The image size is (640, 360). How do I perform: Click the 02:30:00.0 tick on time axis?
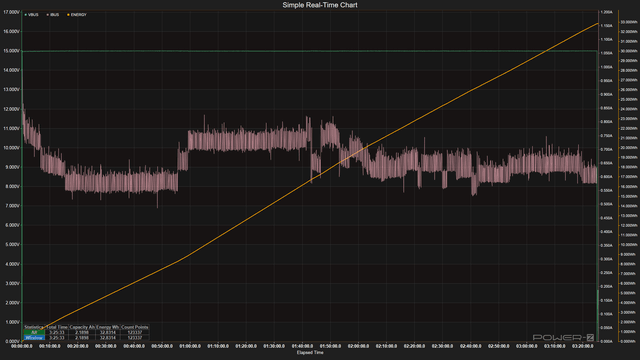442,346
